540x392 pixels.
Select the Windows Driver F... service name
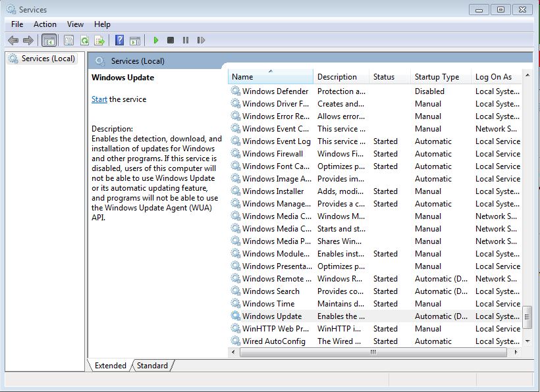click(275, 104)
